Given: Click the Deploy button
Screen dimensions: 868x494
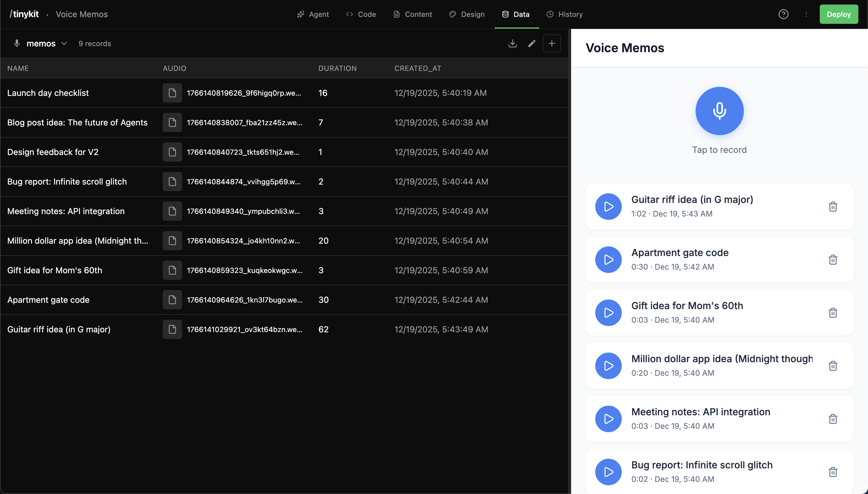Looking at the screenshot, I should pyautogui.click(x=838, y=14).
